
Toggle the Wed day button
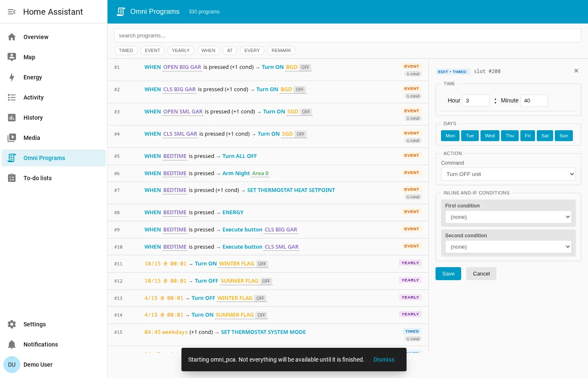coord(490,136)
